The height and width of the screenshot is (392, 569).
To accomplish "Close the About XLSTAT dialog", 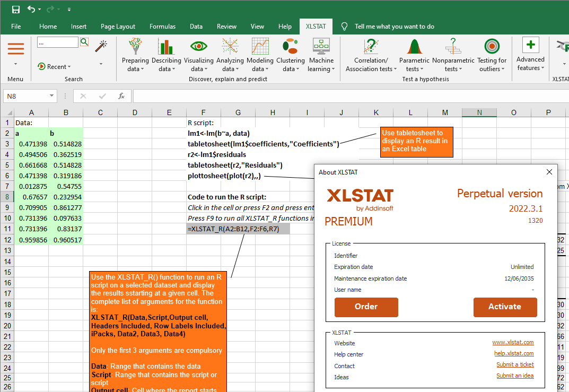I will coord(549,172).
